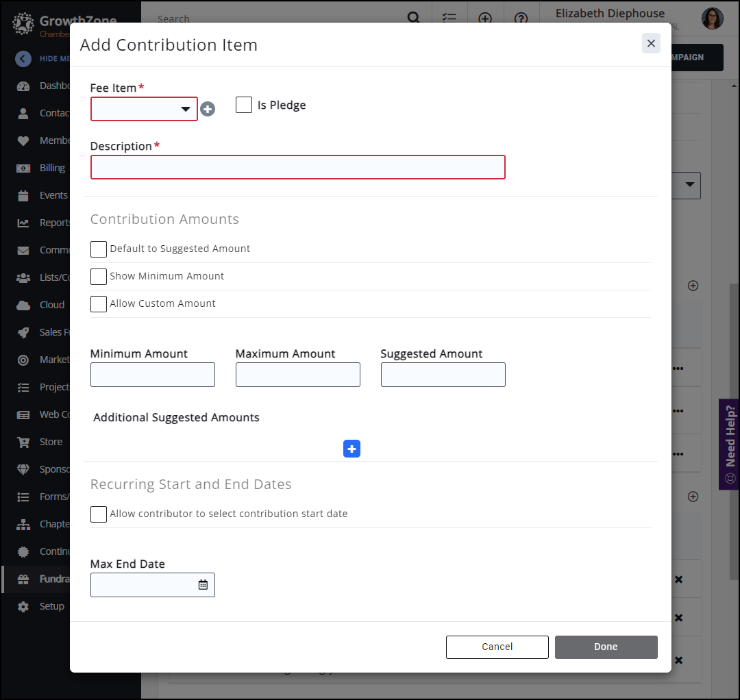The height and width of the screenshot is (700, 740).
Task: Enable Allow Custom Amount option
Action: tap(99, 303)
